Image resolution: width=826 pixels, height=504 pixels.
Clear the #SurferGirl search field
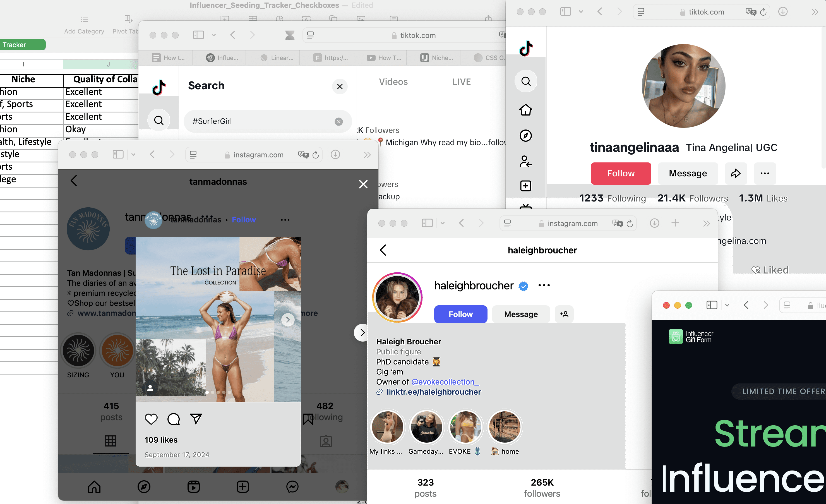pyautogui.click(x=338, y=121)
